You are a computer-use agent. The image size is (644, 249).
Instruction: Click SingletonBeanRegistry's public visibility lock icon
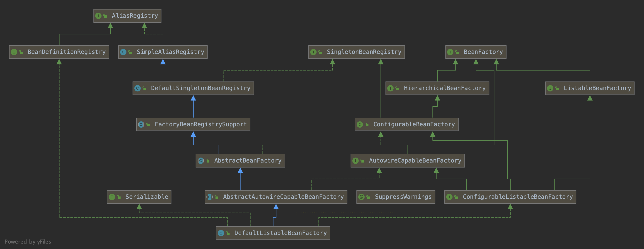320,52
